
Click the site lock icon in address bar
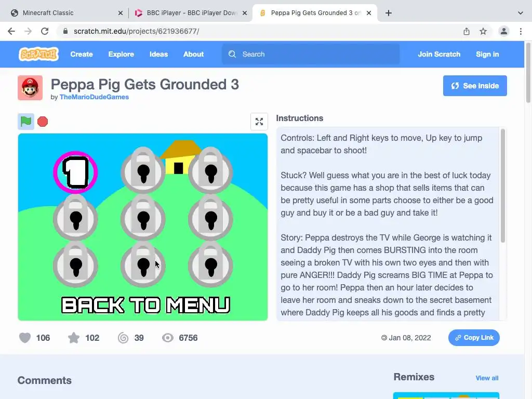click(65, 31)
